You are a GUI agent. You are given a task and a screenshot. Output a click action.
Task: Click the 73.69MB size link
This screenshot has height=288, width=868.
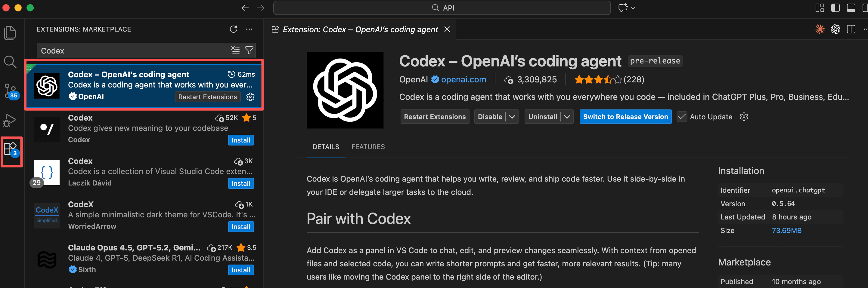786,231
